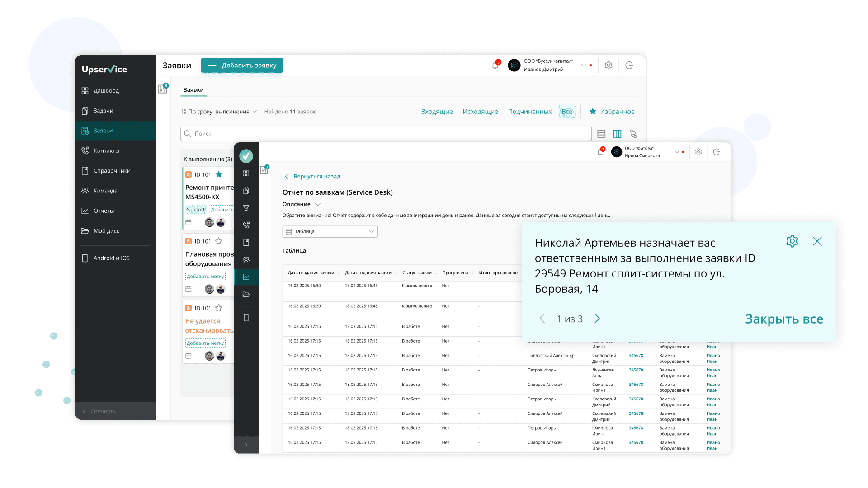868x488 pixels.
Task: Open funnel icon in collapsed sidebar
Action: click(x=246, y=208)
